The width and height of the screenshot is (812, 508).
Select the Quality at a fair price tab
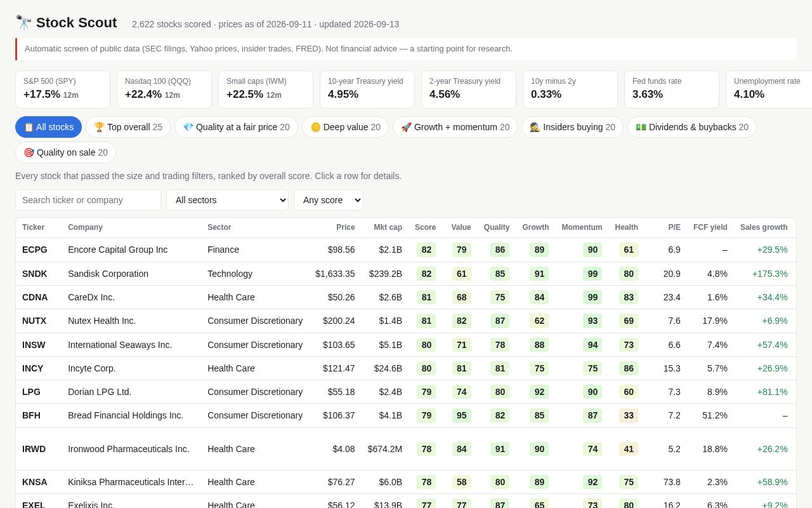point(236,127)
